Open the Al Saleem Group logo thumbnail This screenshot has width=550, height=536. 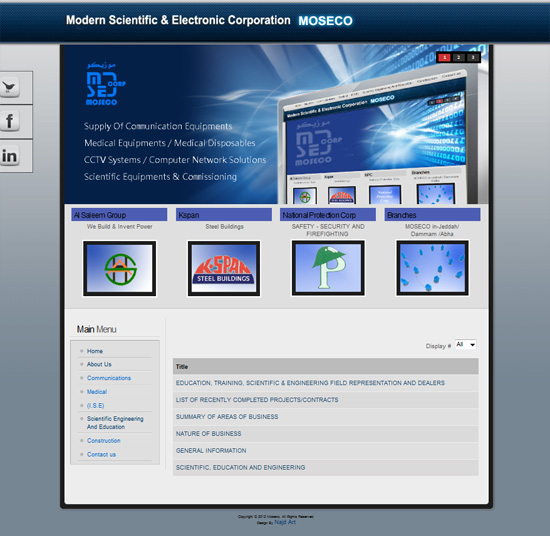point(120,268)
